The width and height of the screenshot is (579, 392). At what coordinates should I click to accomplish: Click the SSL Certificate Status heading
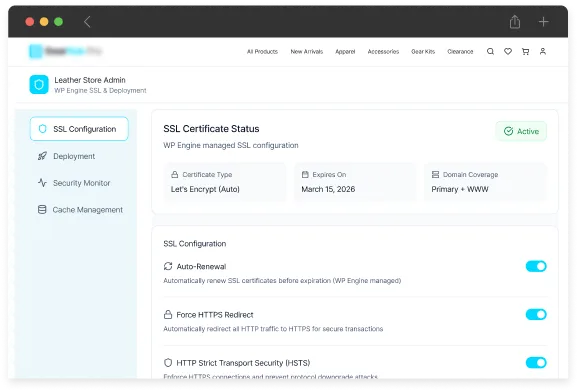[211, 128]
